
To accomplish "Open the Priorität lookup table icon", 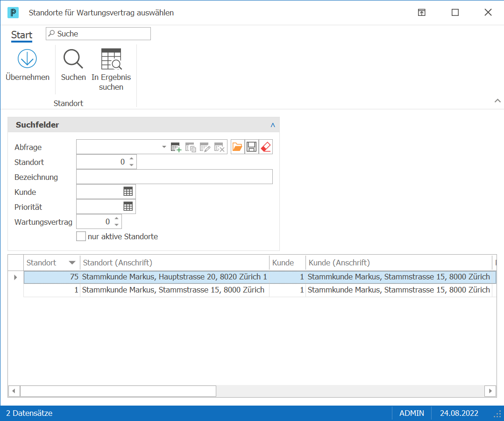I will click(x=128, y=207).
